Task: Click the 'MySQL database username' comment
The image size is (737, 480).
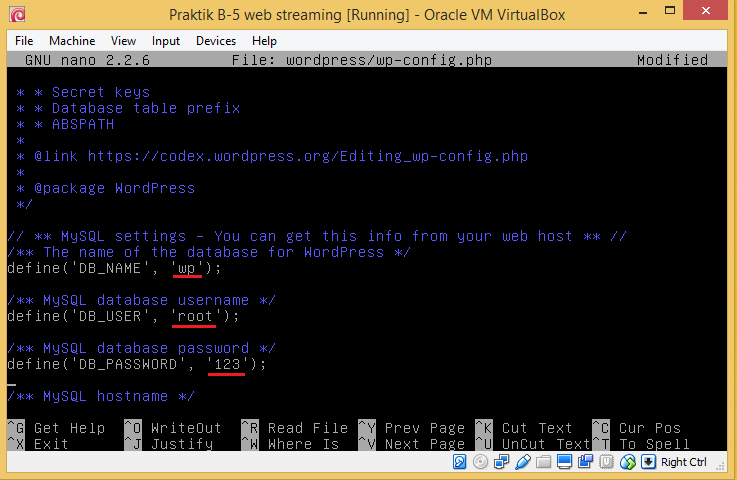Action: [x=141, y=300]
